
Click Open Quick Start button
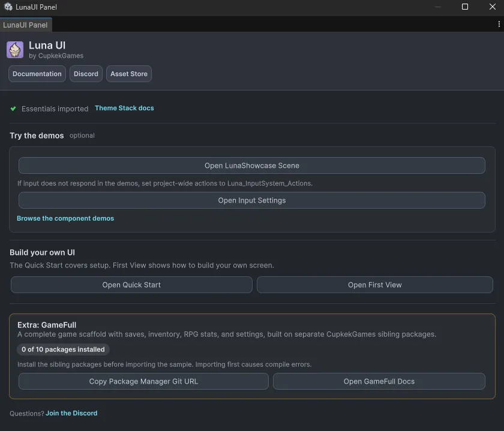[131, 285]
